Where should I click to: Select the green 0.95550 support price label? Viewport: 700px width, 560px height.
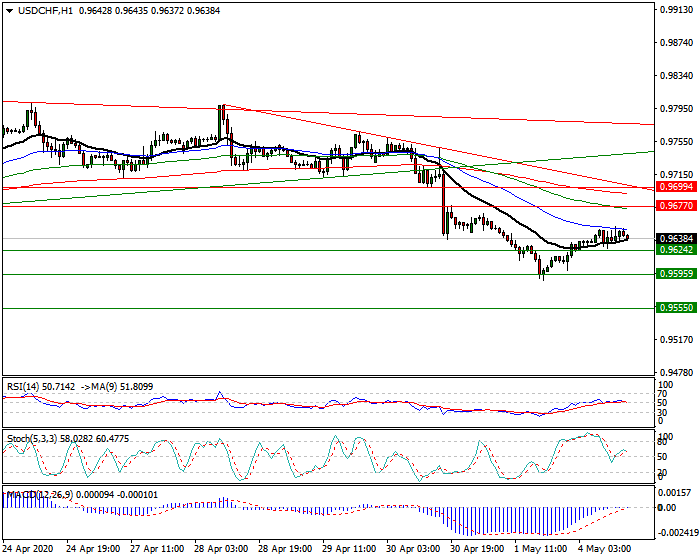(x=676, y=308)
